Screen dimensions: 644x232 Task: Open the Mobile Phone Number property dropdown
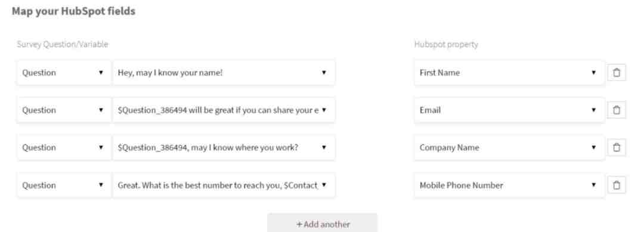(x=509, y=185)
